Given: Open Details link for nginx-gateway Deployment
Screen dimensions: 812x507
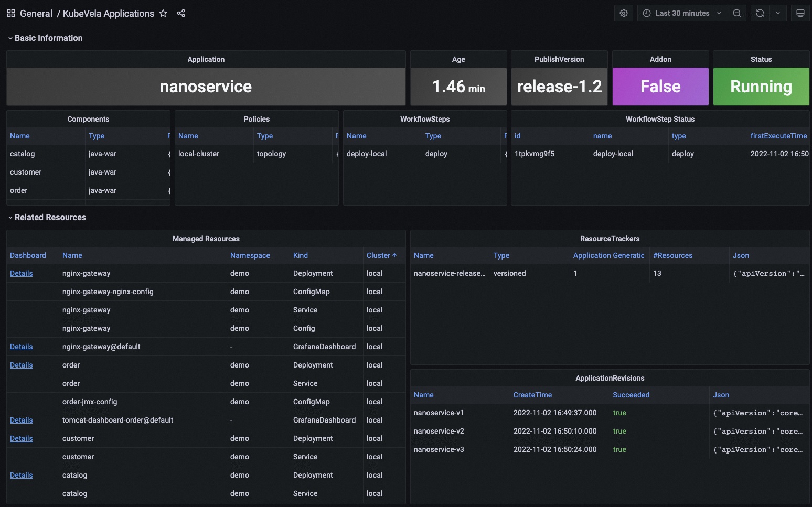Looking at the screenshot, I should (22, 273).
